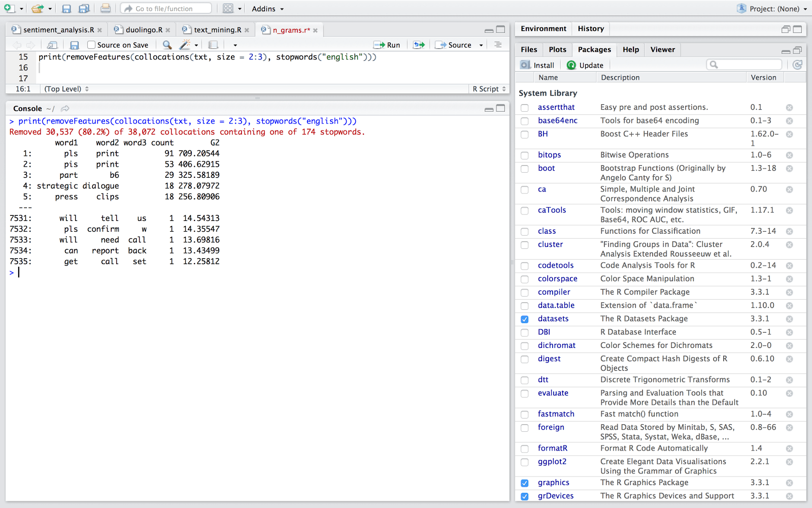
Task: Remove the assertthat package
Action: (x=789, y=108)
